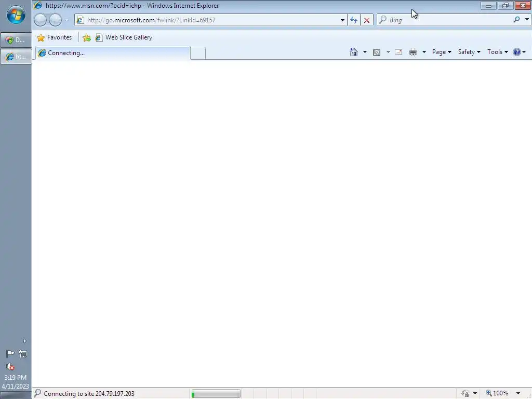The width and height of the screenshot is (532, 399).
Task: Open the Favorites center
Action: coord(54,37)
